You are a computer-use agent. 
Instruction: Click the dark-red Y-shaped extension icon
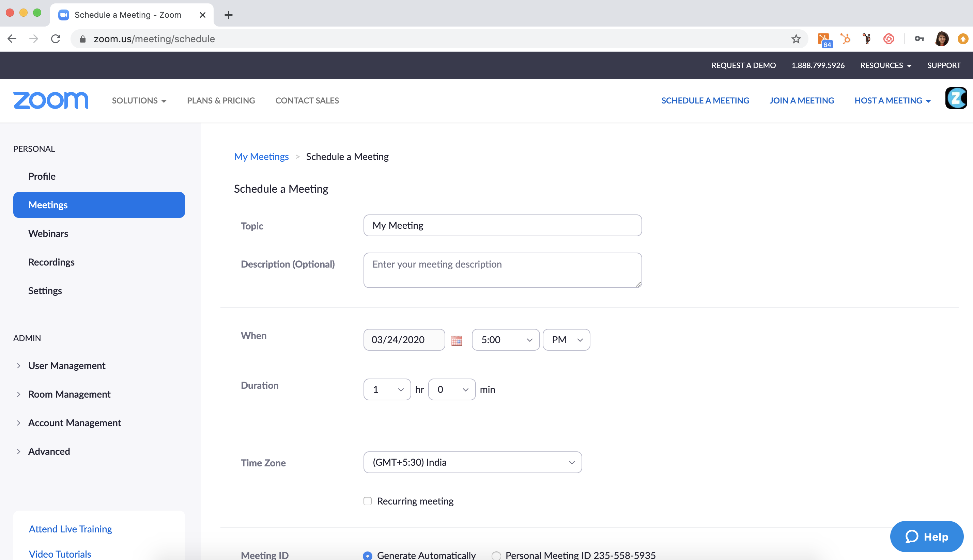867,39
